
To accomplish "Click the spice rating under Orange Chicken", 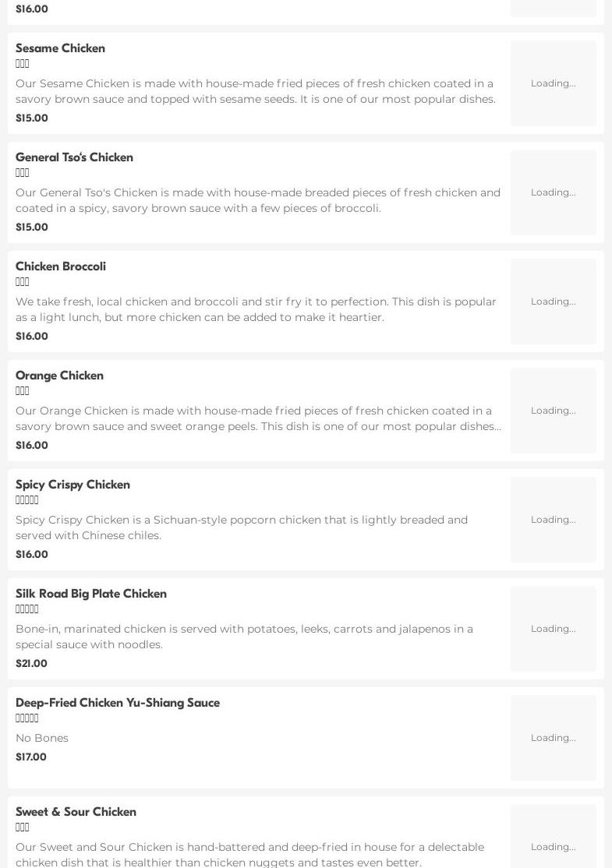I will coord(23,391).
